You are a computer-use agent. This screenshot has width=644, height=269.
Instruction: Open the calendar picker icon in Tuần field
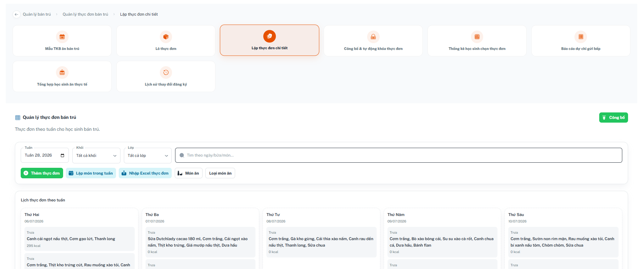click(62, 156)
